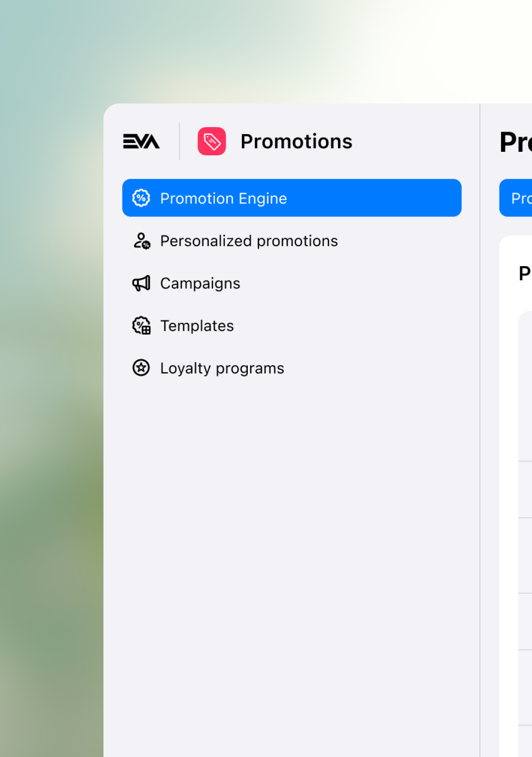
Task: Select the star Loyalty programs icon
Action: click(141, 368)
